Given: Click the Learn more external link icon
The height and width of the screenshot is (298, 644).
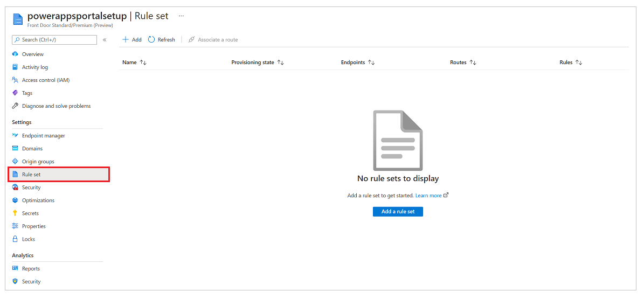Looking at the screenshot, I should coord(446,196).
